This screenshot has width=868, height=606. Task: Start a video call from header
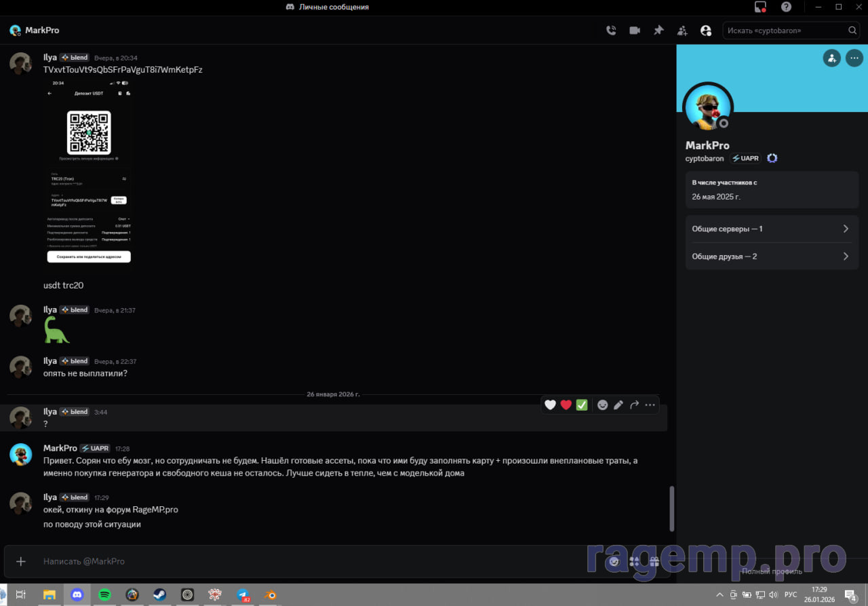[x=635, y=31]
